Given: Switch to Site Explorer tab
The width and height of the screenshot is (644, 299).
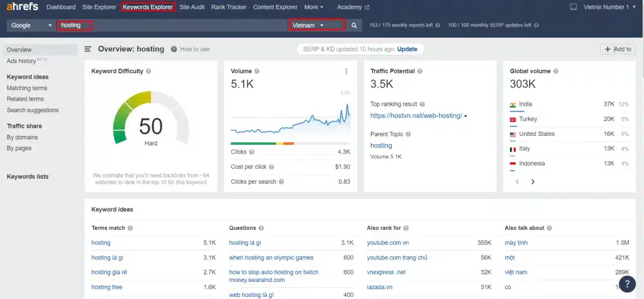Looking at the screenshot, I should pos(99,8).
